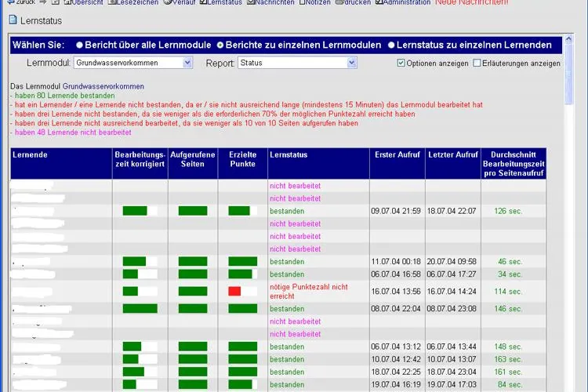Open the Lernmodul Grundwasservorkommen dropdown
588x392 pixels.
point(133,63)
